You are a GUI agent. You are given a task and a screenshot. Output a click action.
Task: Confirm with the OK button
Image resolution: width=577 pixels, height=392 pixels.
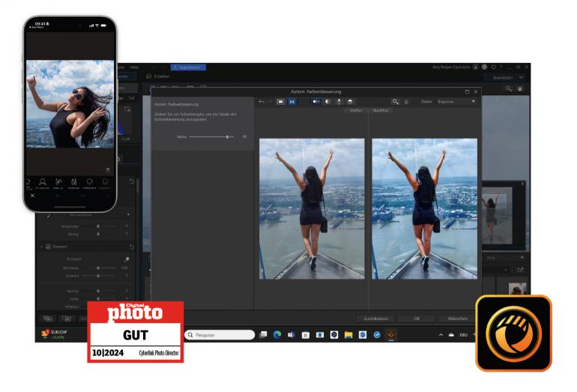point(417,319)
